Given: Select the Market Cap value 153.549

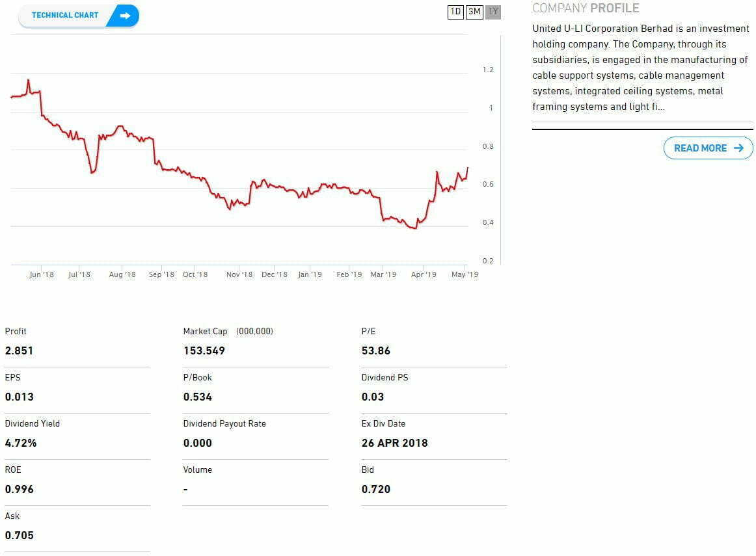Looking at the screenshot, I should [204, 351].
